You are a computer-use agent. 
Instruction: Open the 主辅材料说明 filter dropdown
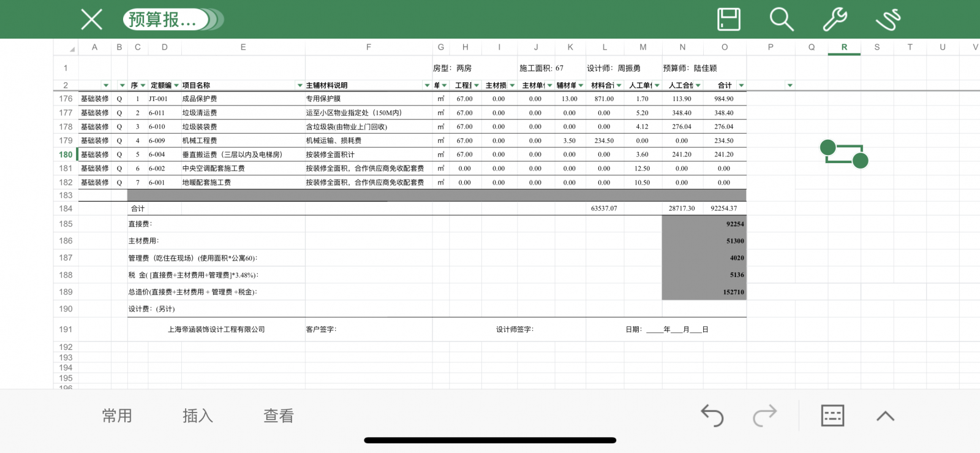(427, 85)
